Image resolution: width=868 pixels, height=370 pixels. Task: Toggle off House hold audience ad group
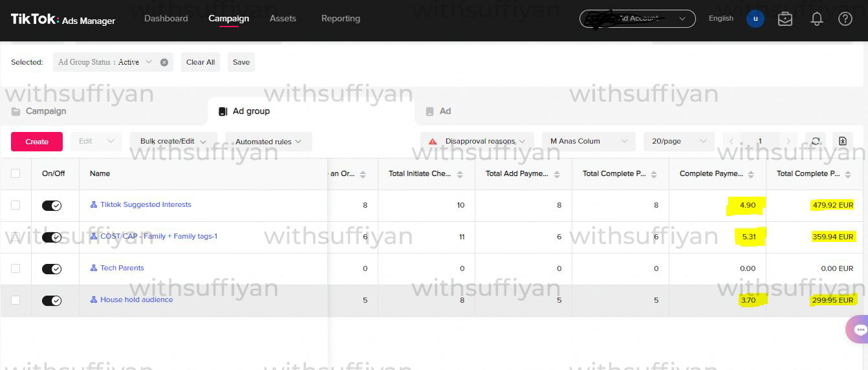52,301
